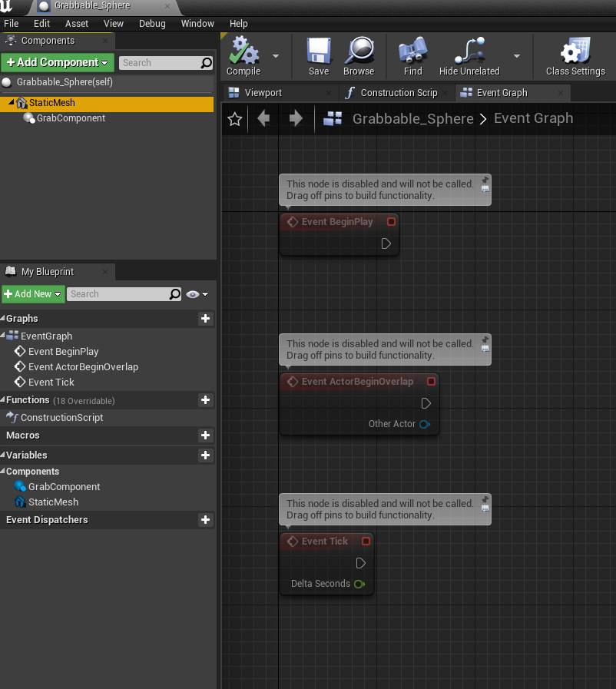Collapse the StaticMesh component tree
The image size is (616, 689).
(11, 103)
